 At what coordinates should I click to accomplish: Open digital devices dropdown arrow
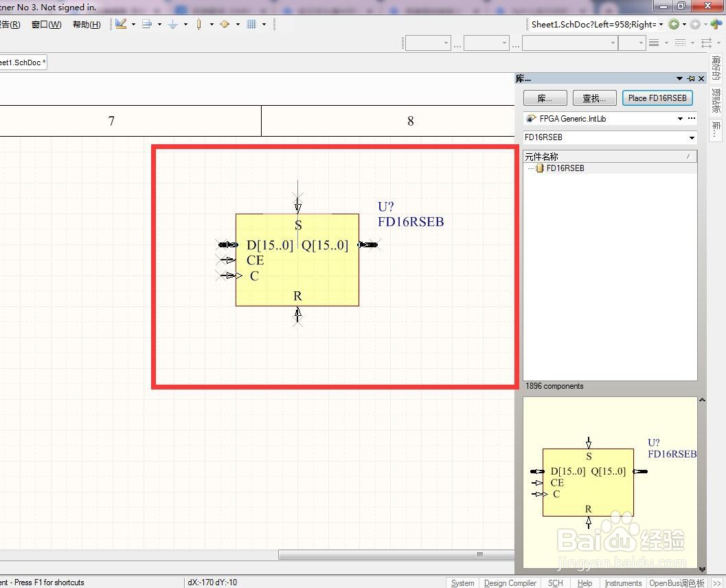212,24
